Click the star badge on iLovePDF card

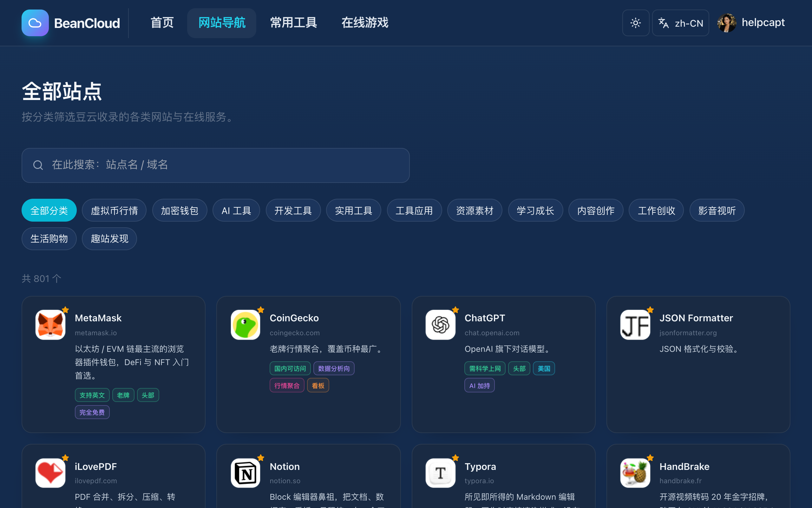(x=65, y=458)
